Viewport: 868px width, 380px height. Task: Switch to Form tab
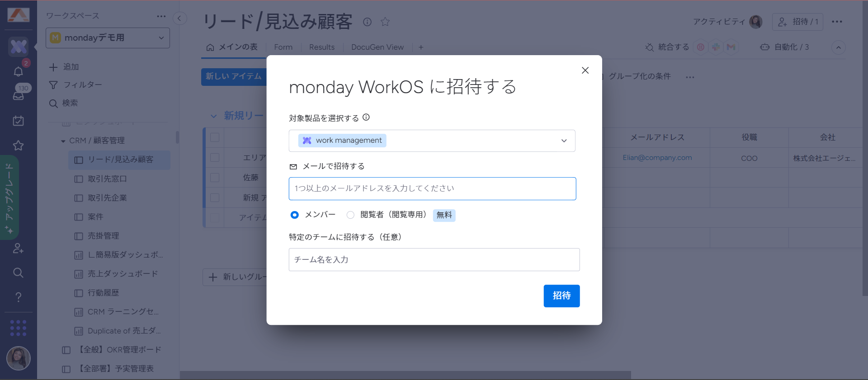click(x=283, y=47)
